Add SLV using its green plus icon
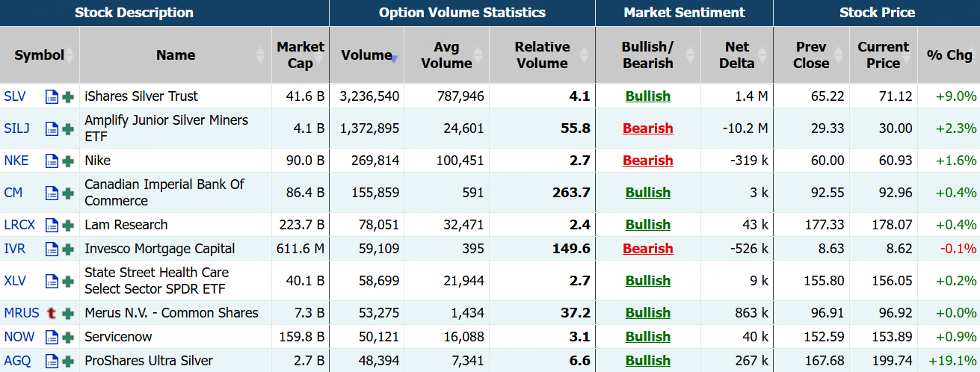Viewport: 980px width, 372px height. pyautogui.click(x=68, y=97)
